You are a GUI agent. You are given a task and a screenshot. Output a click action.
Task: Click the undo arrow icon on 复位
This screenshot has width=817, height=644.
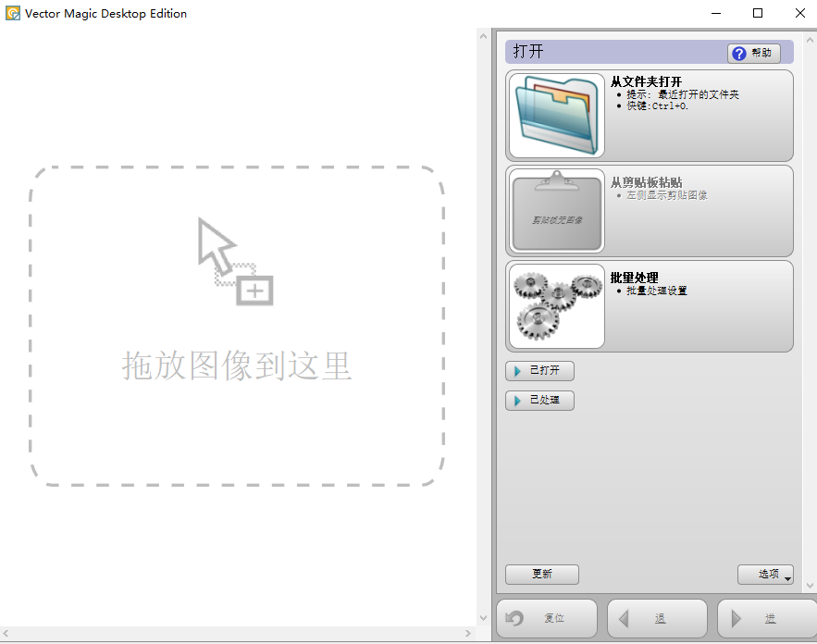515,618
